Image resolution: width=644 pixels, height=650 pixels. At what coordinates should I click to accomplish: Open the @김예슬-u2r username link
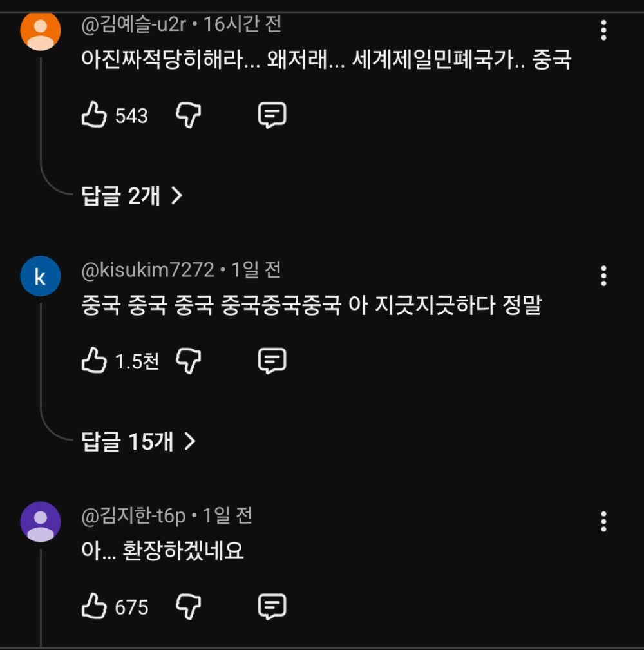click(x=134, y=25)
